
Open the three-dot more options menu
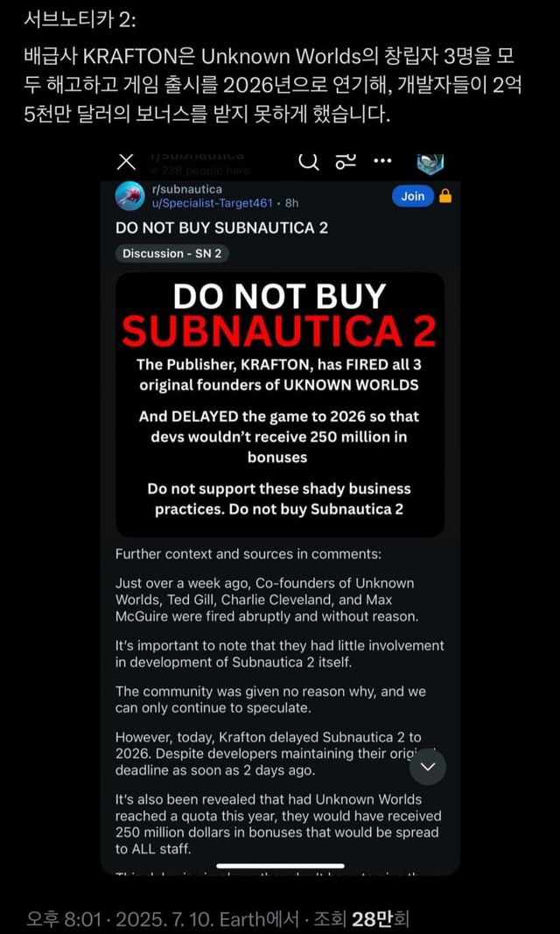point(382,161)
